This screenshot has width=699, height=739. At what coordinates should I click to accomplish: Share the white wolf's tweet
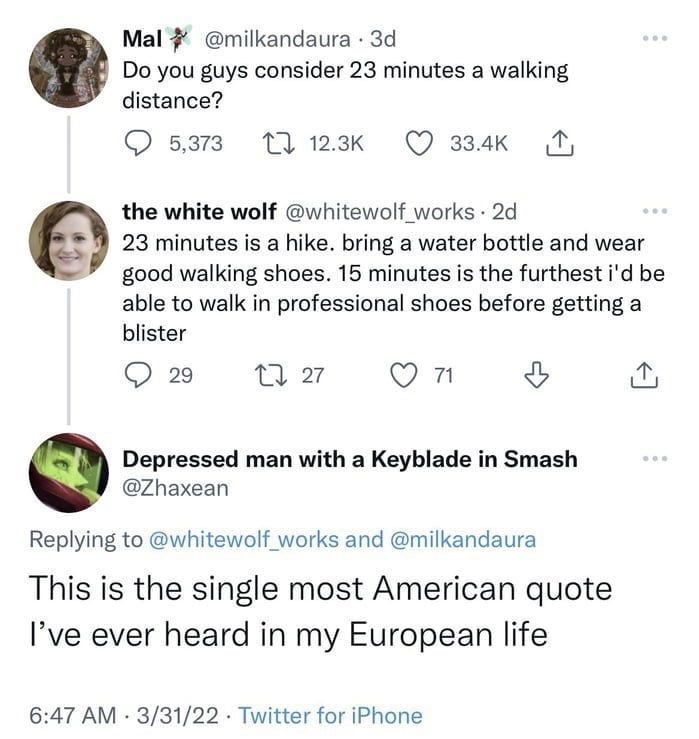click(x=645, y=375)
